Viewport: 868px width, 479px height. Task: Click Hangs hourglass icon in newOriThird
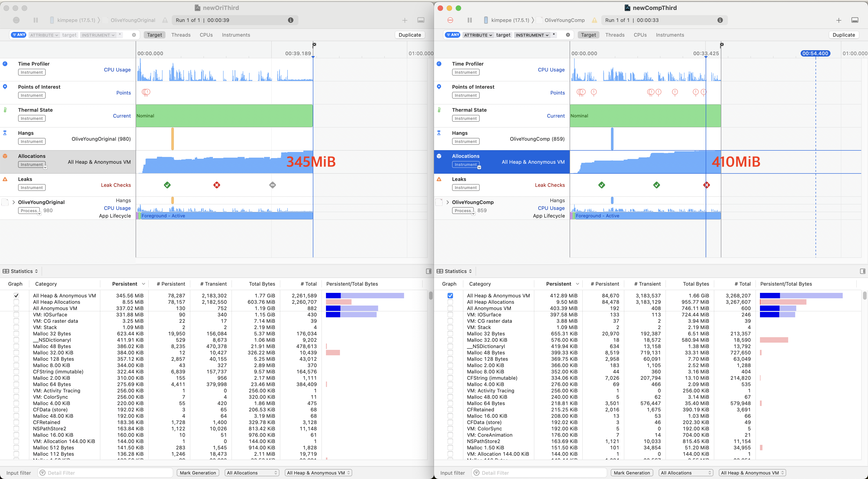(x=5, y=133)
